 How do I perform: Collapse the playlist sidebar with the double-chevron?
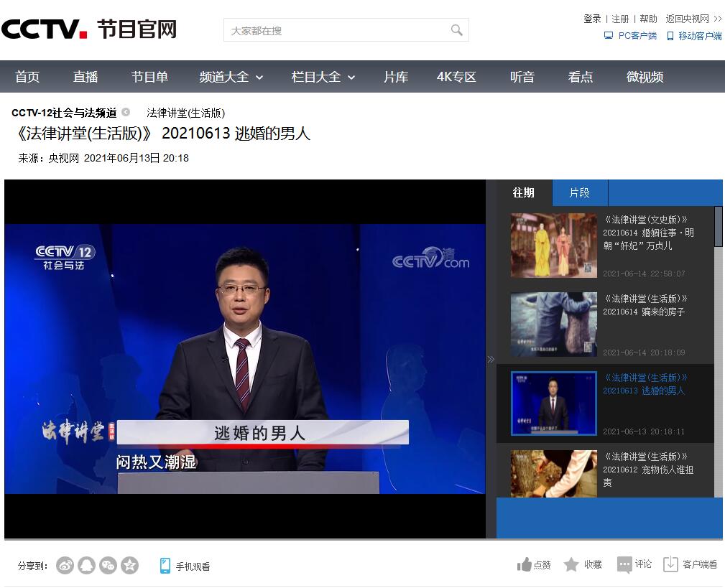tap(491, 360)
